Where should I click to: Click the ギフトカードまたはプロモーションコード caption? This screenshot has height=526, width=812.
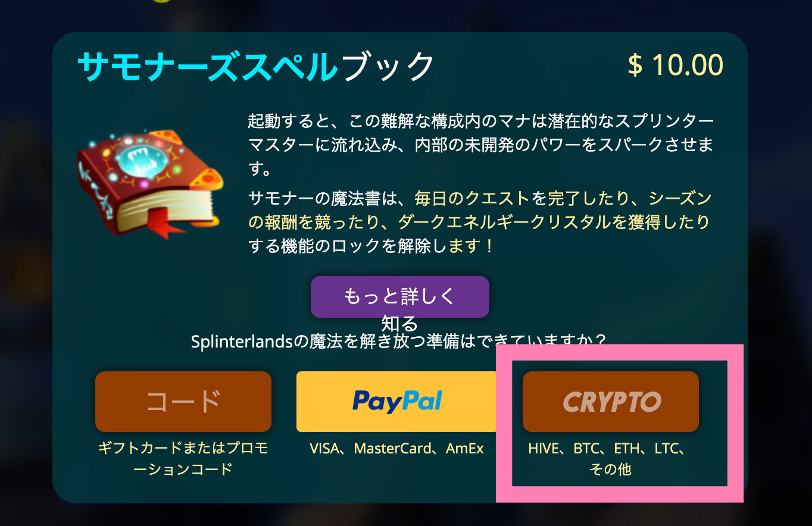click(183, 459)
